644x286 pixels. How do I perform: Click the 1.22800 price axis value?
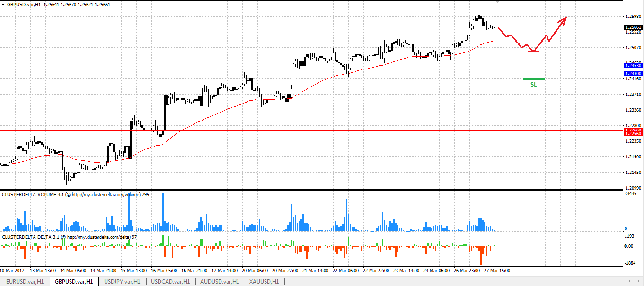click(633, 126)
